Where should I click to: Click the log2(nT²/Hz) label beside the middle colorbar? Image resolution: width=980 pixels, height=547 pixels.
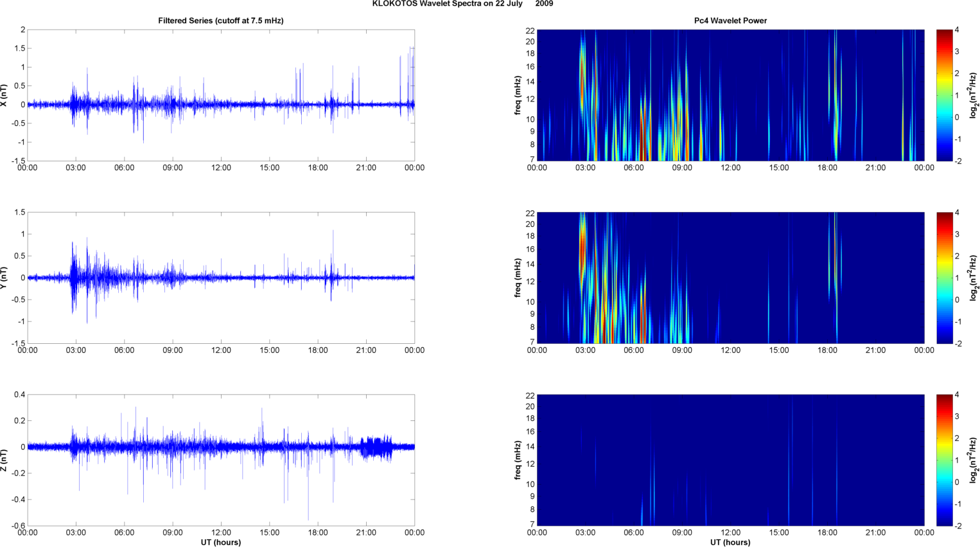pyautogui.click(x=974, y=278)
